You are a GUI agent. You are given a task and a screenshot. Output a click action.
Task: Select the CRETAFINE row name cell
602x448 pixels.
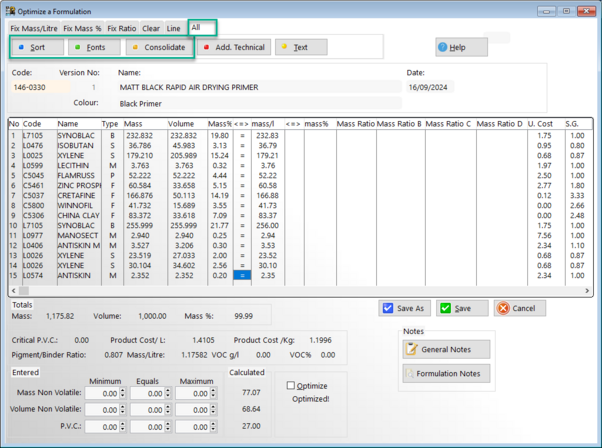point(79,195)
